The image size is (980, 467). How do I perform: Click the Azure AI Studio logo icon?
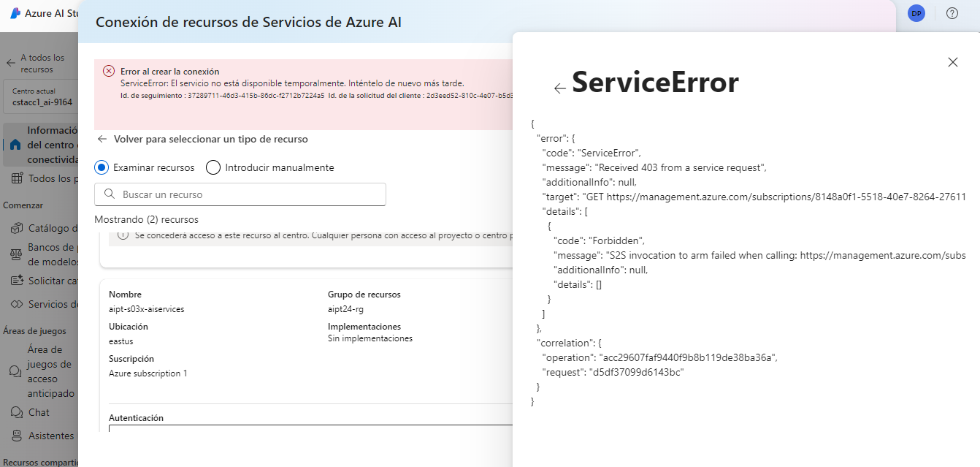(x=15, y=13)
